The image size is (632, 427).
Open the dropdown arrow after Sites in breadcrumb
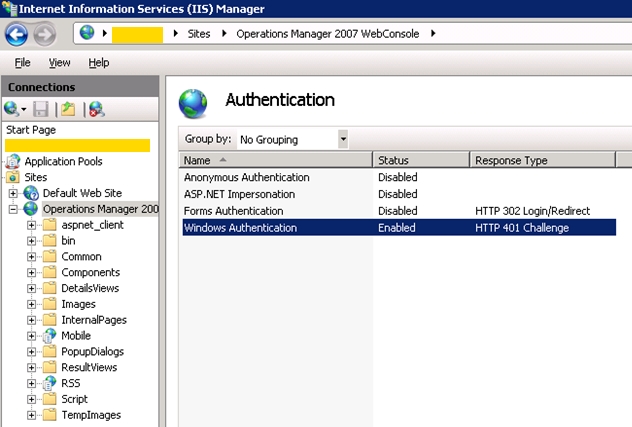tap(224, 33)
